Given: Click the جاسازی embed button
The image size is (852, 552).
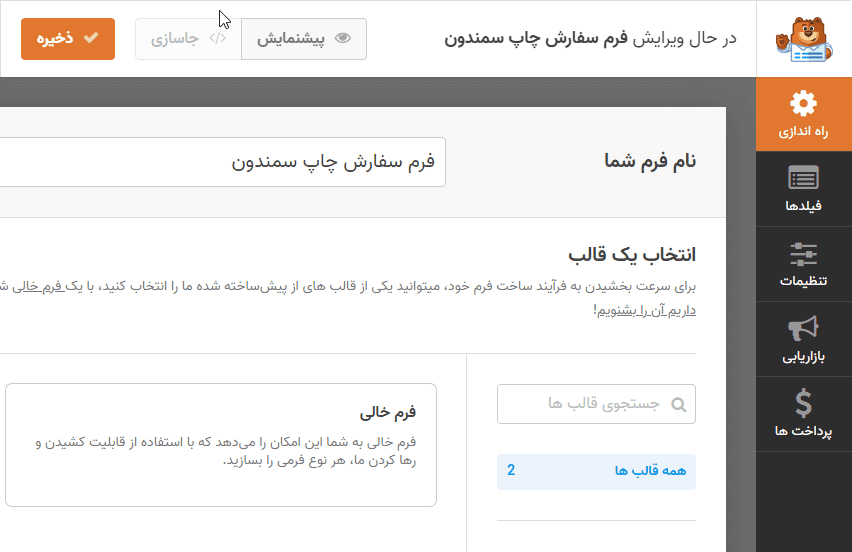Looking at the screenshot, I should point(188,39).
